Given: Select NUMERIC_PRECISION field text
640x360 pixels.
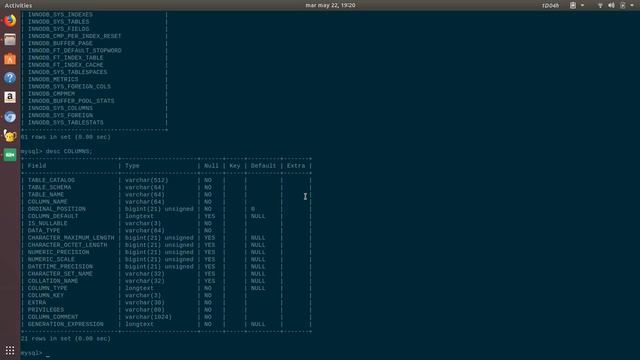Looking at the screenshot, I should coord(58,252).
